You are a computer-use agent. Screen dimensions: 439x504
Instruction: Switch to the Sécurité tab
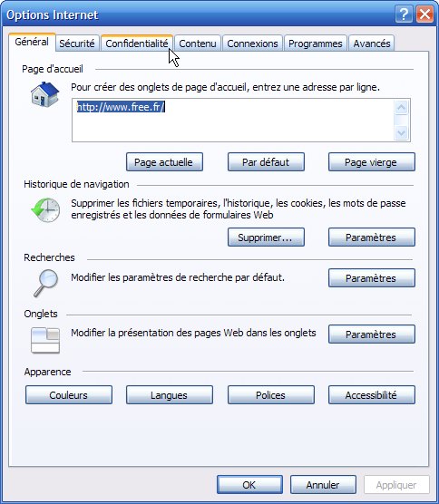[x=77, y=44]
